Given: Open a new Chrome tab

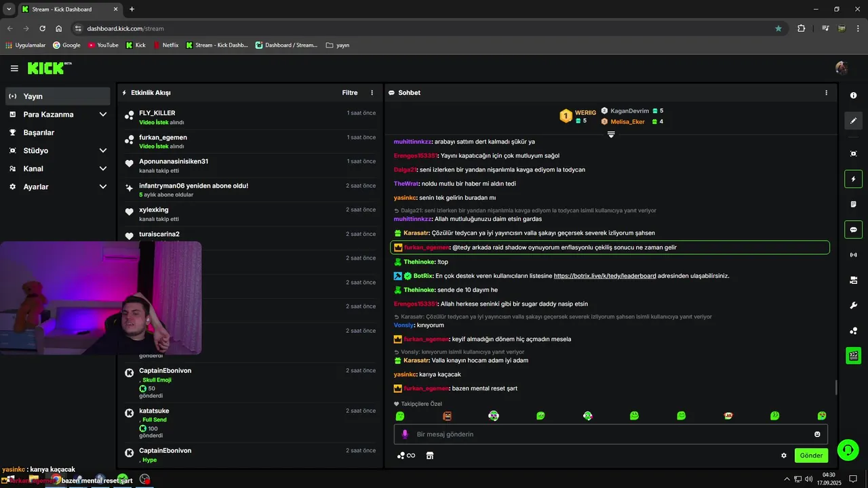Looking at the screenshot, I should (132, 9).
